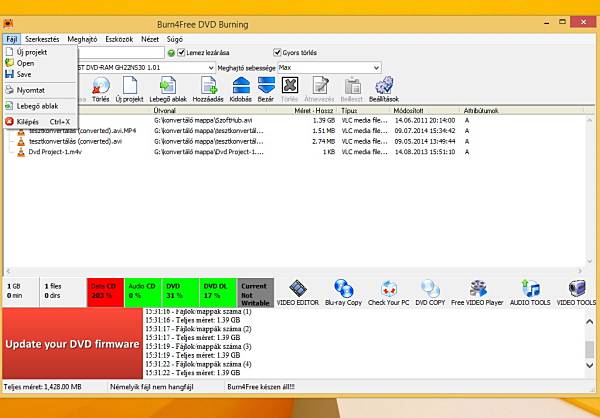
Task: Click the log panel scroll up arrow
Action: pyautogui.click(x=590, y=322)
